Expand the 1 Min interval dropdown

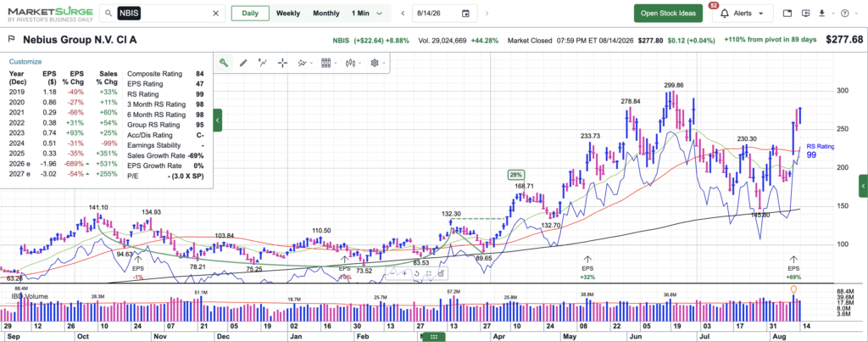(x=367, y=14)
